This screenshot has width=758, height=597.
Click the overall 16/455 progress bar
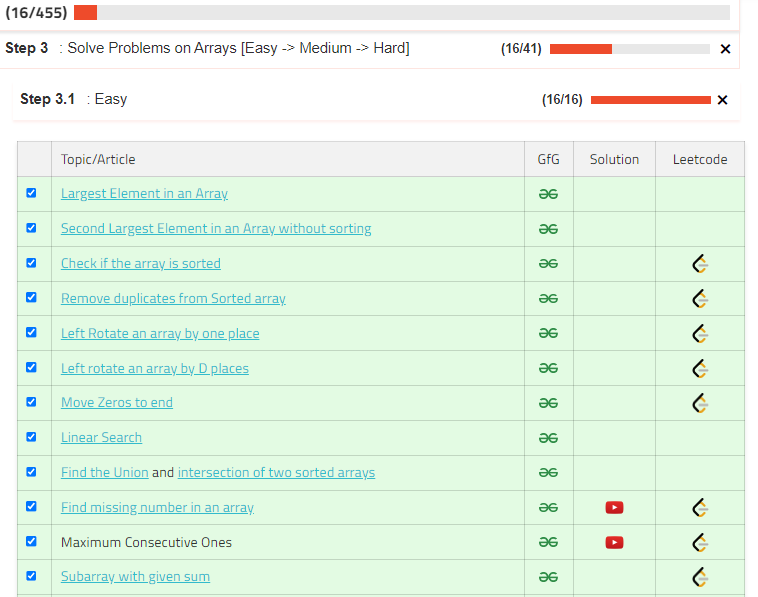pyautogui.click(x=402, y=13)
